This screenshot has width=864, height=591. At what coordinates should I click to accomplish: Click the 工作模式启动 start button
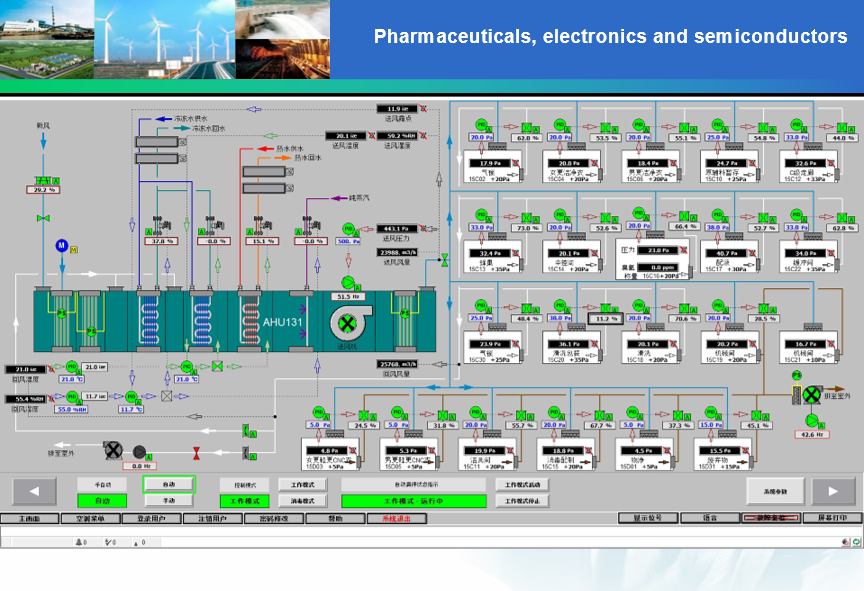click(x=522, y=484)
